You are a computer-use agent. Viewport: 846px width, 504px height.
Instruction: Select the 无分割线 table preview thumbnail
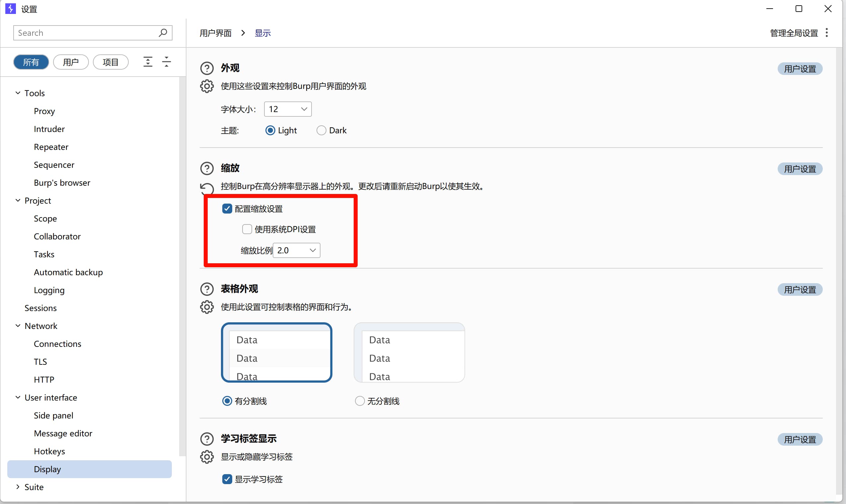pos(409,352)
